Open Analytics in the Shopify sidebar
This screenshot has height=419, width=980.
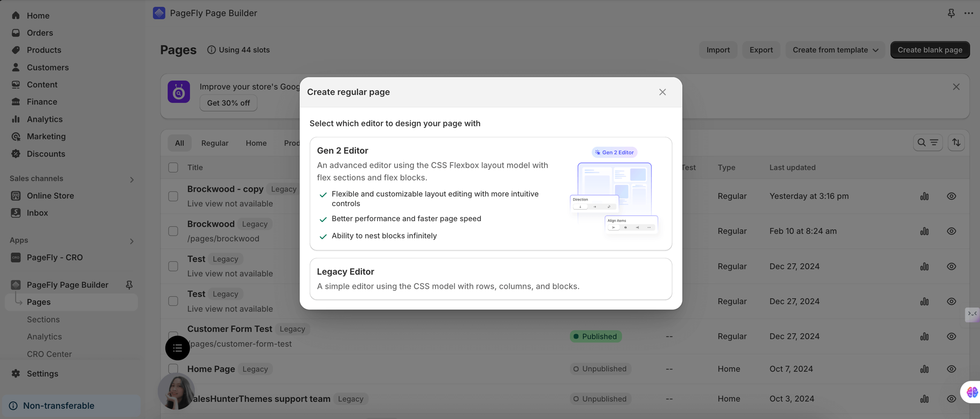click(44, 119)
